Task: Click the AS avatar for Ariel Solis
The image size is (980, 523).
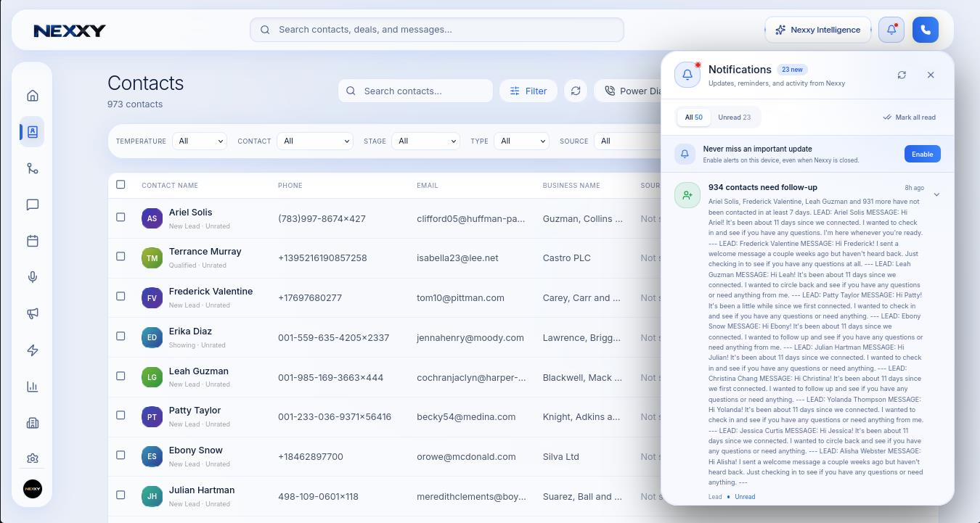Action: (152, 218)
